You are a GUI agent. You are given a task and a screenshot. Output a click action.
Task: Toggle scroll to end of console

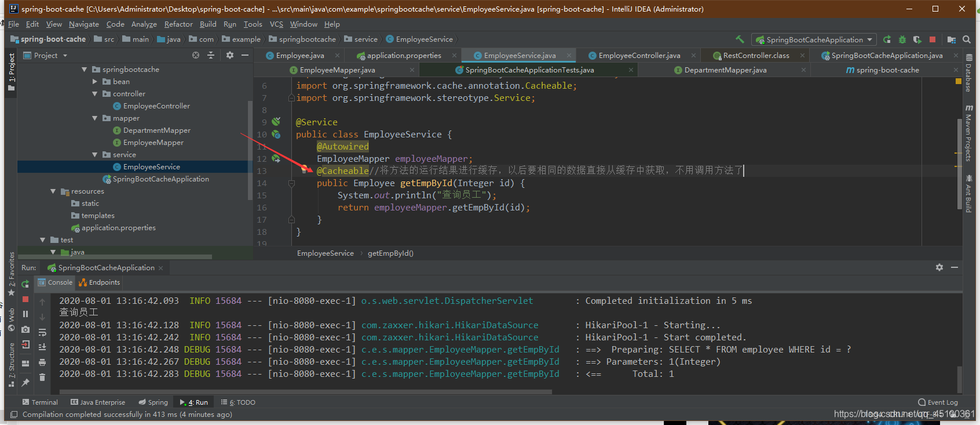(x=42, y=347)
